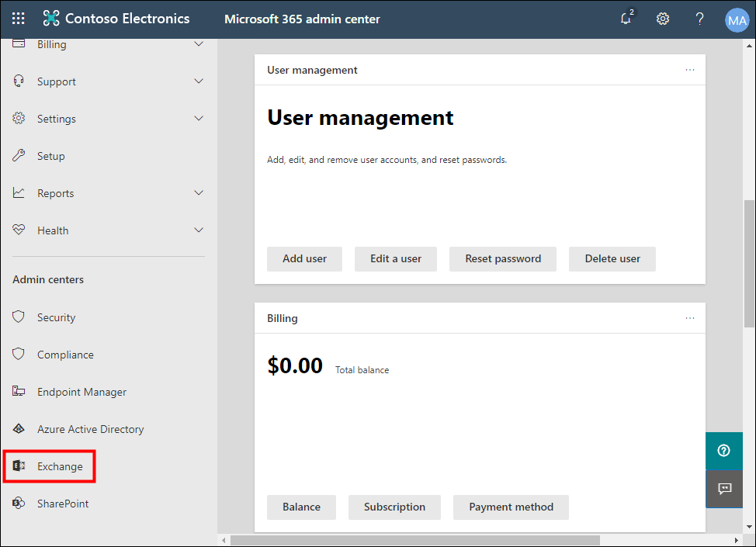756x547 pixels.
Task: Open the teal help floating button
Action: [723, 451]
